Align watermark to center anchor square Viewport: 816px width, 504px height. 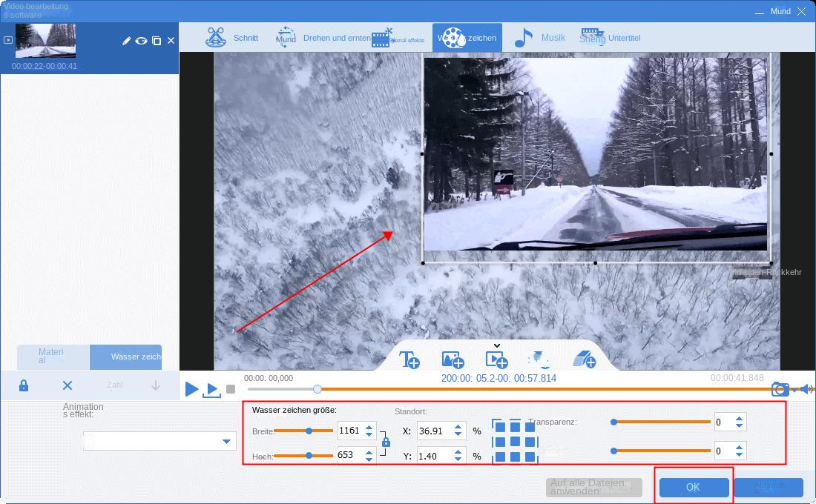coord(515,442)
